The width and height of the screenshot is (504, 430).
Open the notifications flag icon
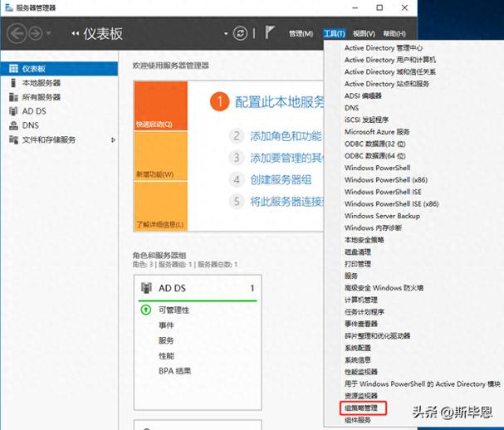click(x=269, y=32)
